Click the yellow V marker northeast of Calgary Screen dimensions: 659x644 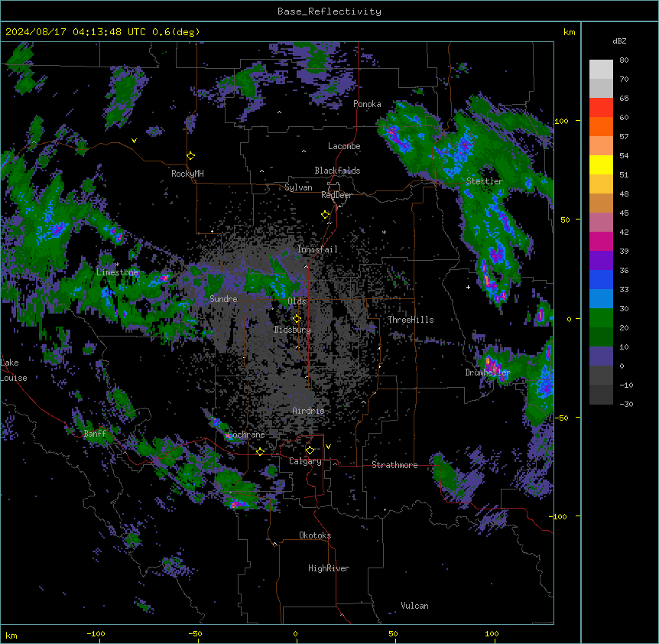coord(328,447)
